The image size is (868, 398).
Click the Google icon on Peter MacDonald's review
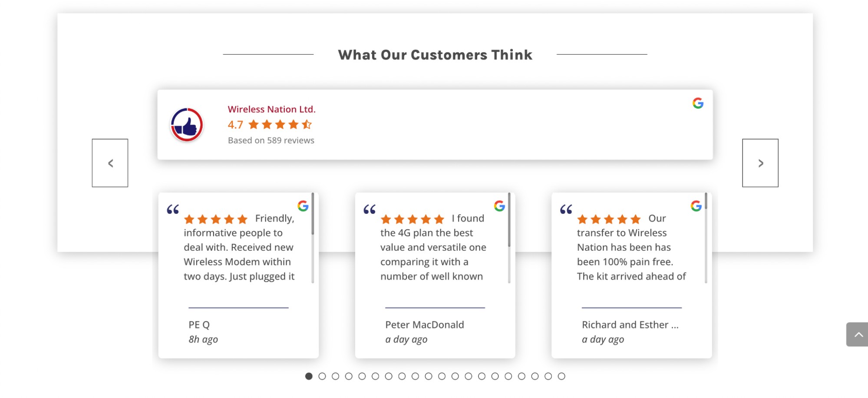point(499,206)
